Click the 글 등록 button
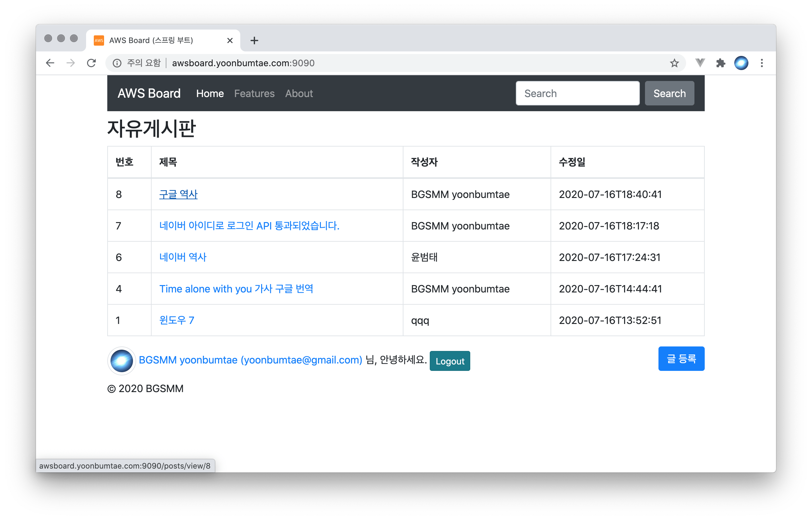The image size is (812, 520). click(x=681, y=359)
